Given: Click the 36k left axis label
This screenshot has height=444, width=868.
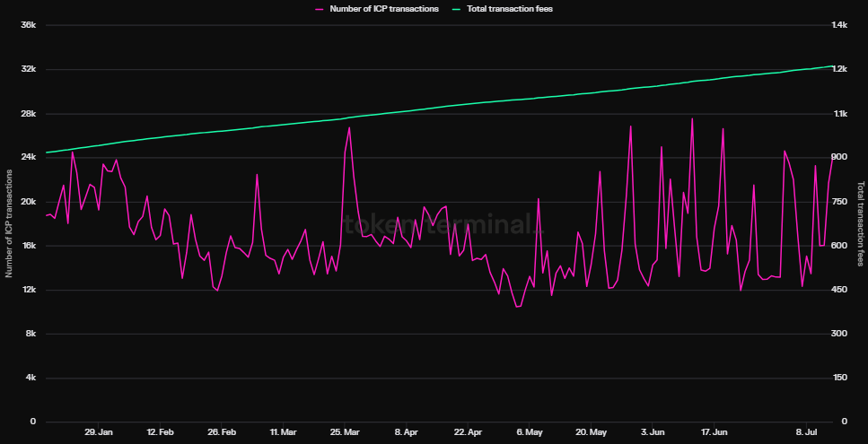Looking at the screenshot, I should pos(28,25).
